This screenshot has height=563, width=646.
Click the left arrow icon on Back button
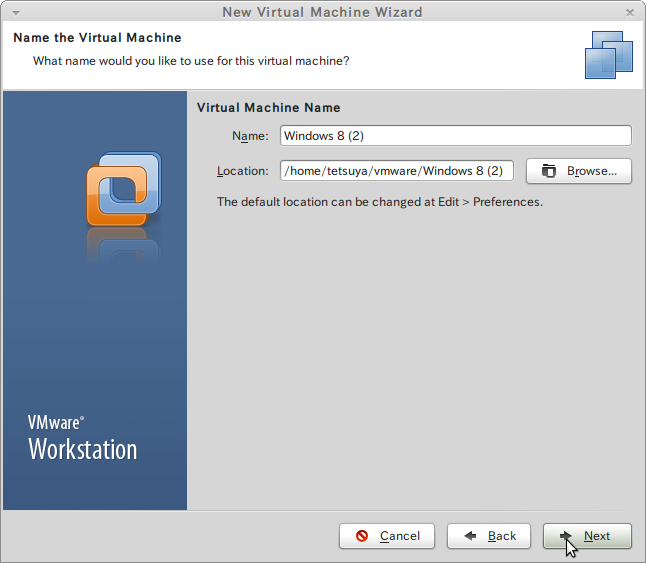pyautogui.click(x=470, y=536)
